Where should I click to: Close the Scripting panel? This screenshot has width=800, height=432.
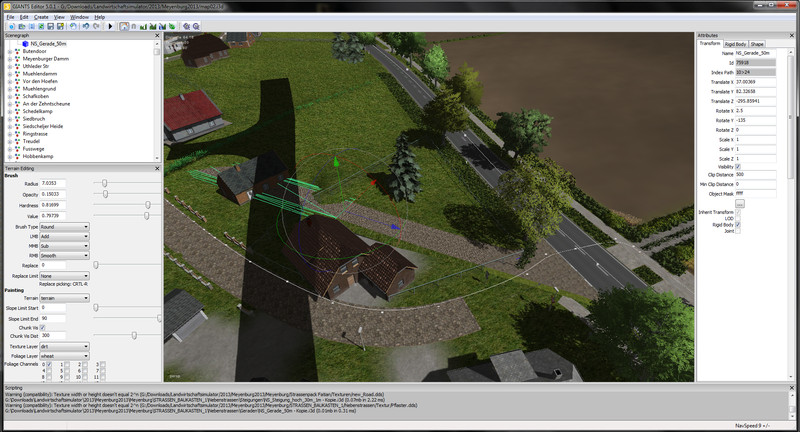coord(792,388)
